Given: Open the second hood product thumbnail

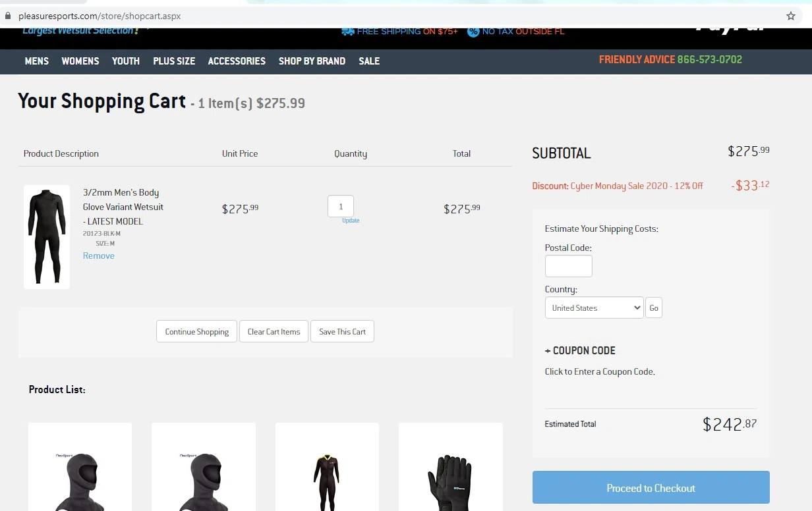Looking at the screenshot, I should tap(204, 467).
